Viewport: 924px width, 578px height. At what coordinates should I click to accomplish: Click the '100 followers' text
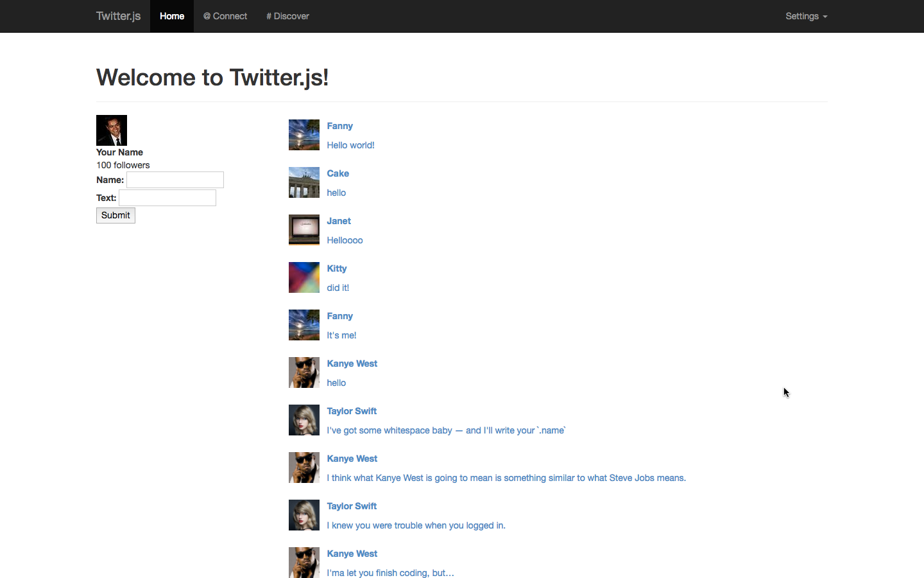(123, 165)
